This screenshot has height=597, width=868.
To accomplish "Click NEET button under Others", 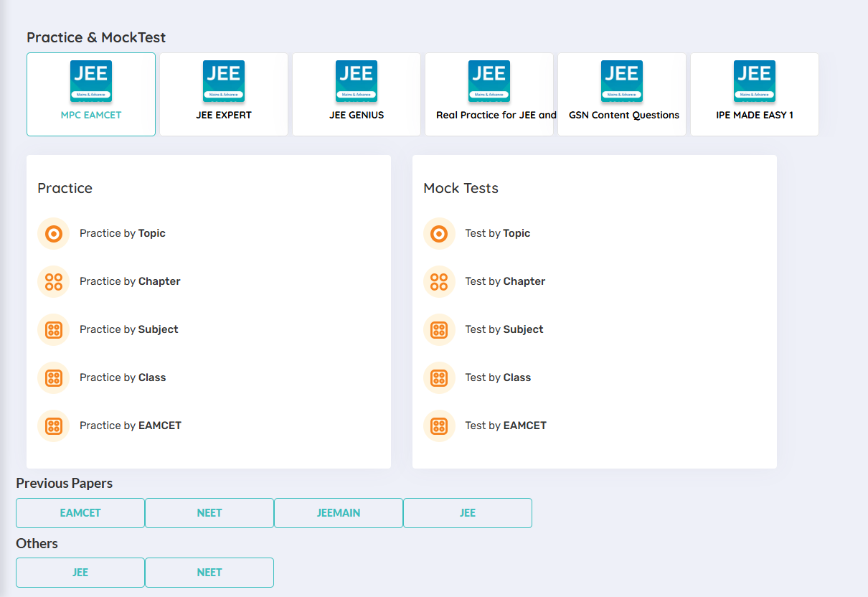I will point(209,573).
